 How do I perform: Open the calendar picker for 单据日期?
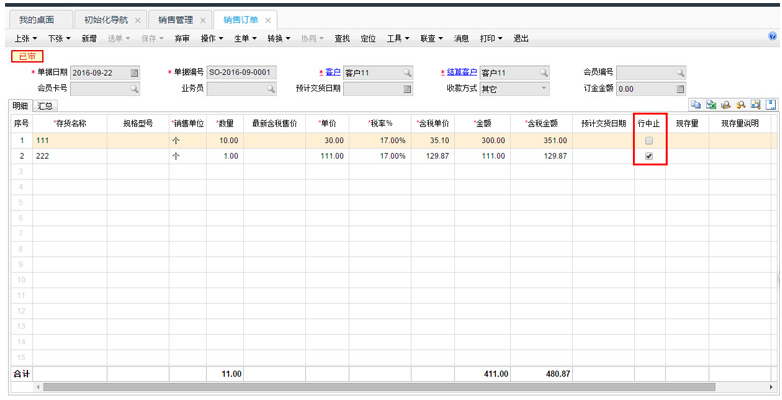pyautogui.click(x=134, y=73)
